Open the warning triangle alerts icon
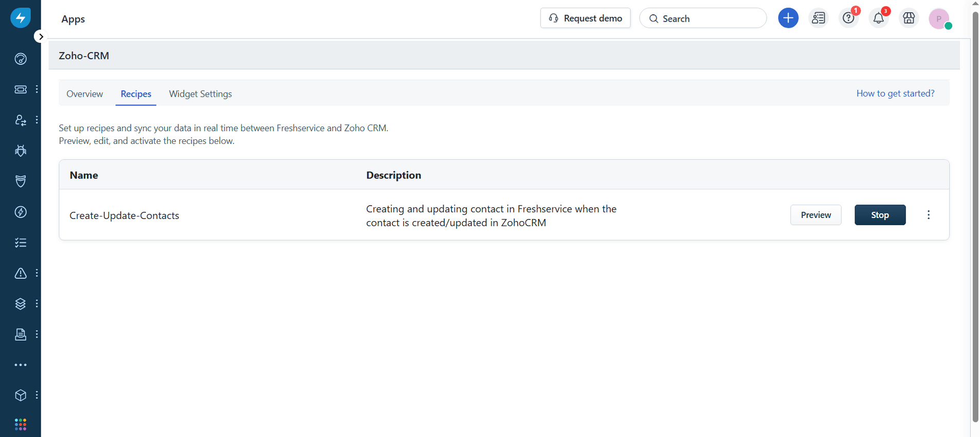Viewport: 980px width, 437px height. 21,273
